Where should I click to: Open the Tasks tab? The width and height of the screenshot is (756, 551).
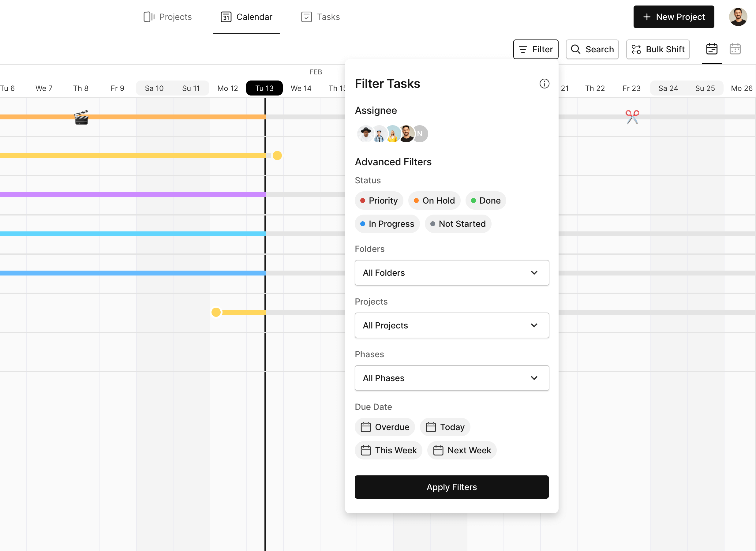point(320,17)
